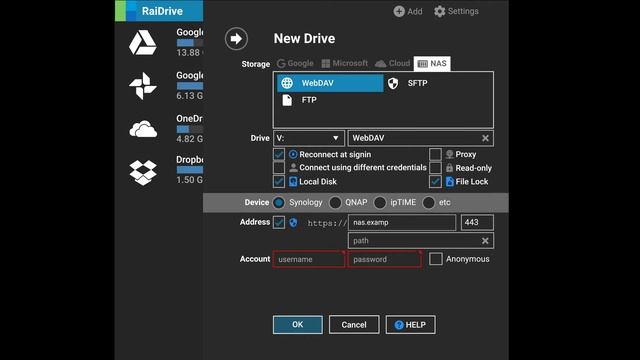This screenshot has width=640, height=360.
Task: Select the NAS storage tab
Action: tap(432, 64)
